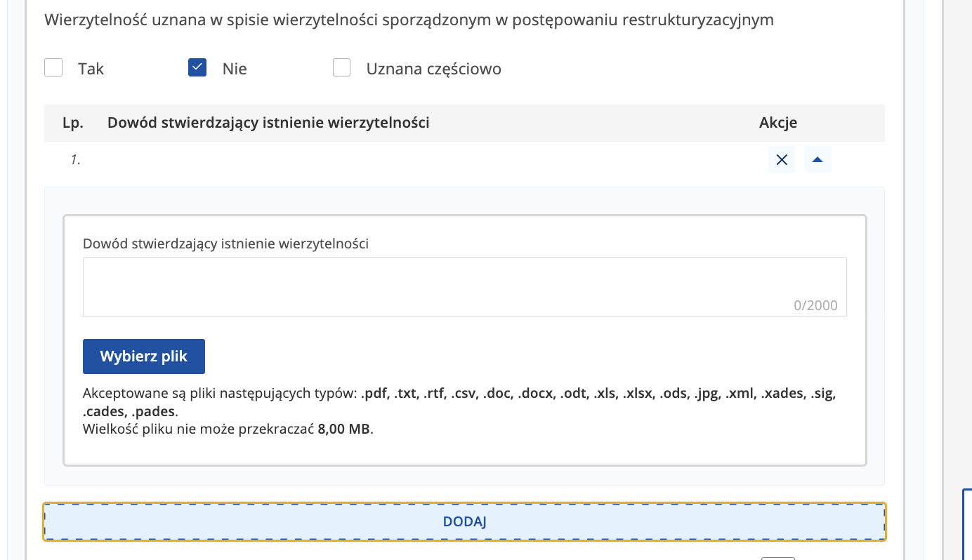Click the 8,00 MB file size text
The image size is (972, 560).
point(343,429)
